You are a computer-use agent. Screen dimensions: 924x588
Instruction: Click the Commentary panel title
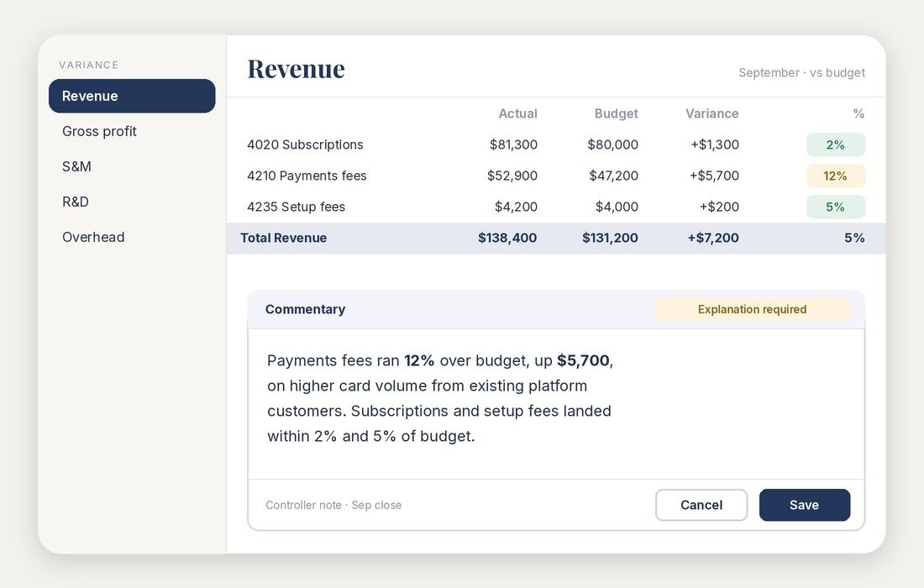pos(305,309)
